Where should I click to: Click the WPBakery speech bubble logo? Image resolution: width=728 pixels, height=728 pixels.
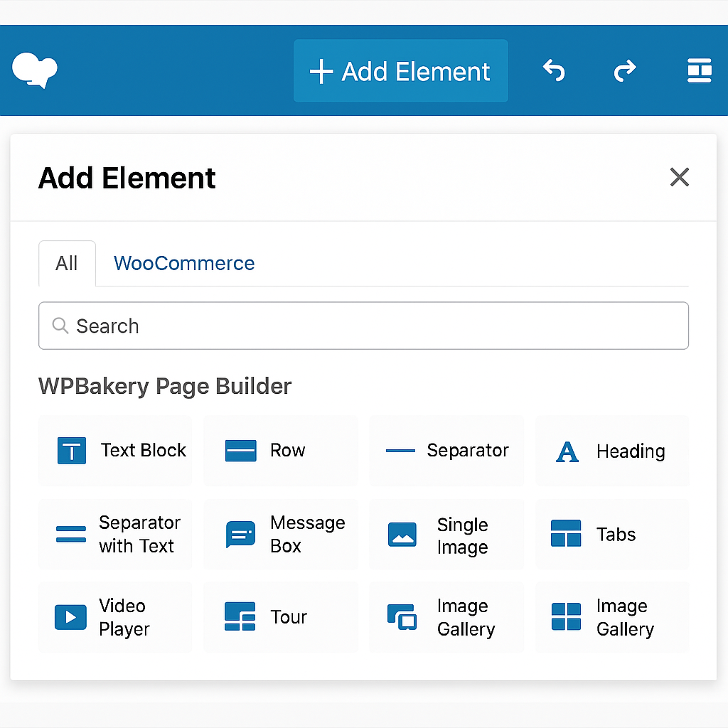[35, 70]
